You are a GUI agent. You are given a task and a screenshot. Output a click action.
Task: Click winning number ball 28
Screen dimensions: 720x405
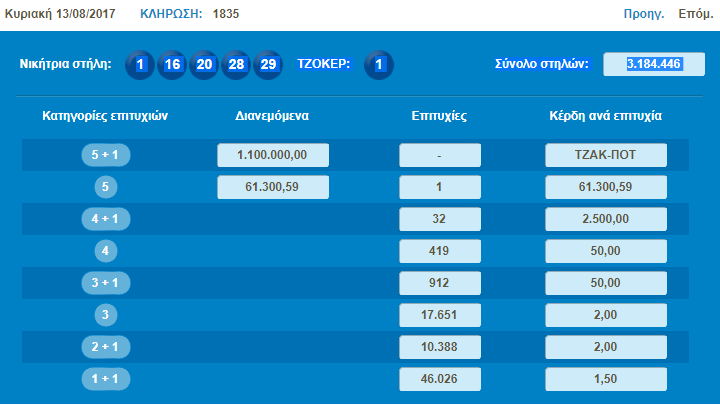[236, 65]
